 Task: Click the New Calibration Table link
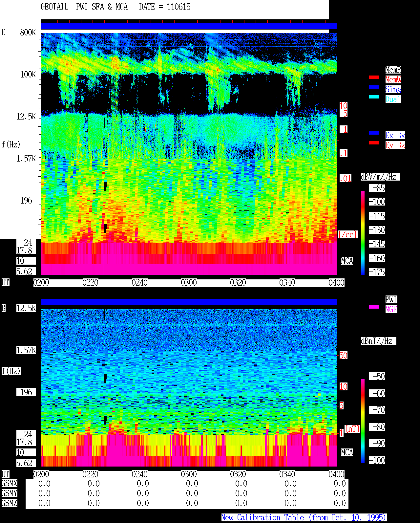304,517
